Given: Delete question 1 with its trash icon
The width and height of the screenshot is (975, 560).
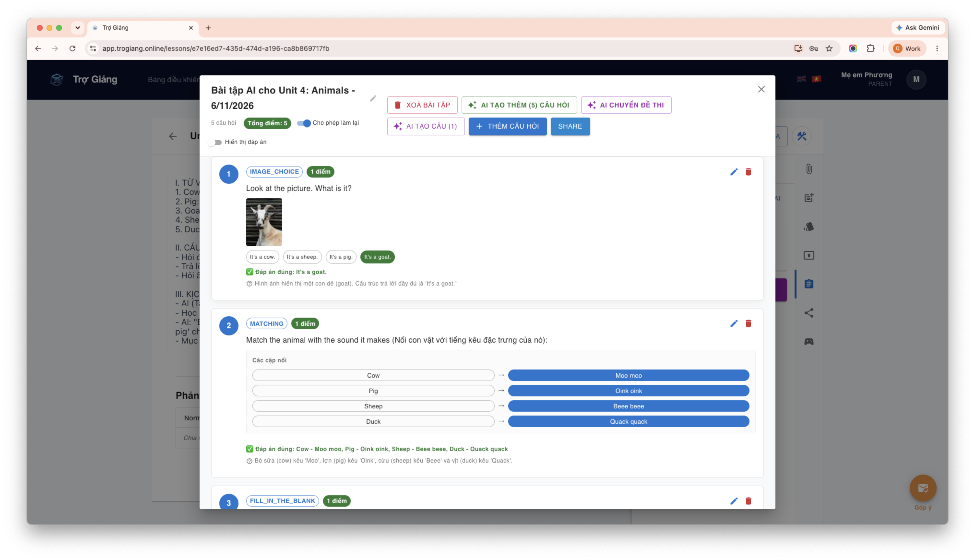Looking at the screenshot, I should [748, 172].
